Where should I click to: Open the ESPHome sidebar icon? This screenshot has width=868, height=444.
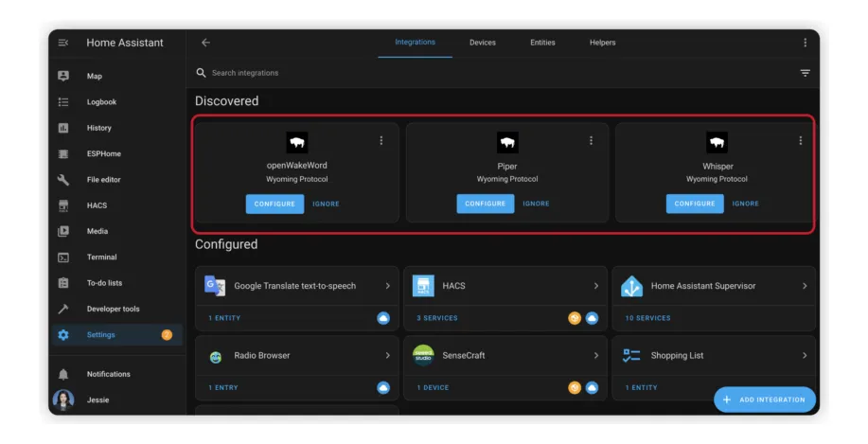(63, 154)
